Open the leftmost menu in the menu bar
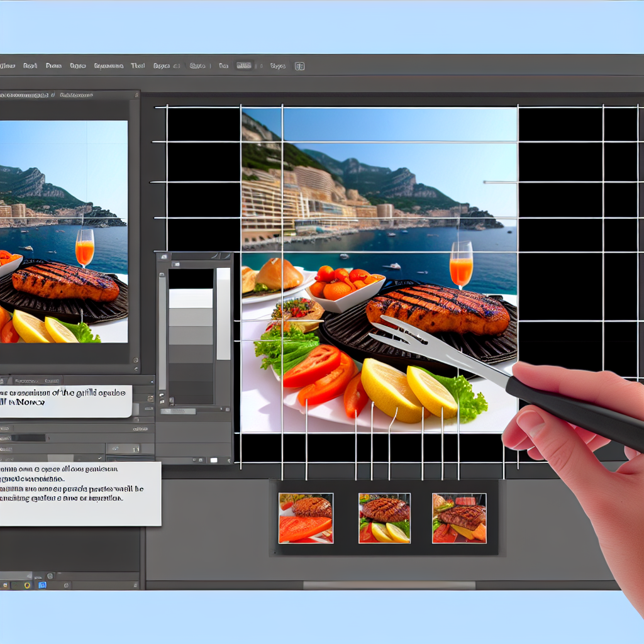This screenshot has width=644, height=644. pyautogui.click(x=8, y=65)
